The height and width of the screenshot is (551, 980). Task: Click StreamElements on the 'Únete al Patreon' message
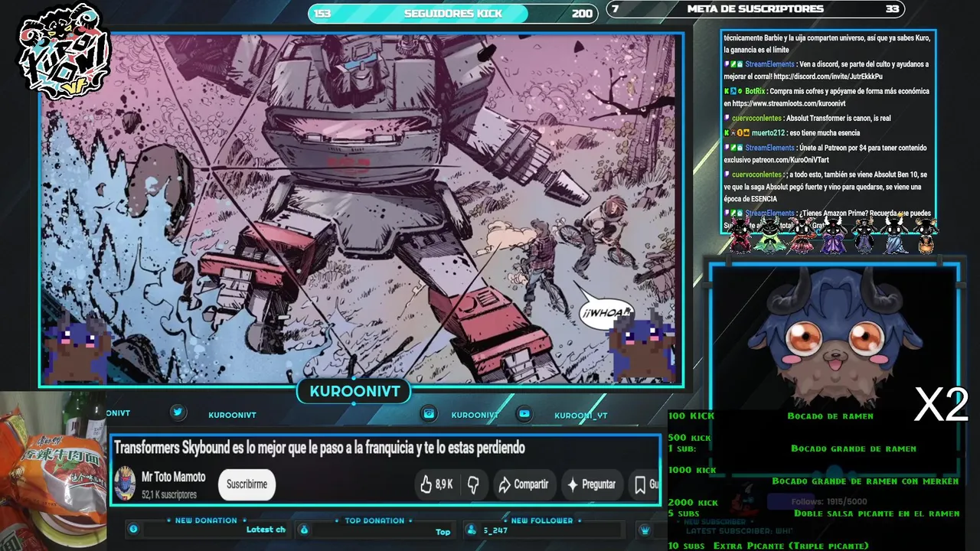[769, 148]
